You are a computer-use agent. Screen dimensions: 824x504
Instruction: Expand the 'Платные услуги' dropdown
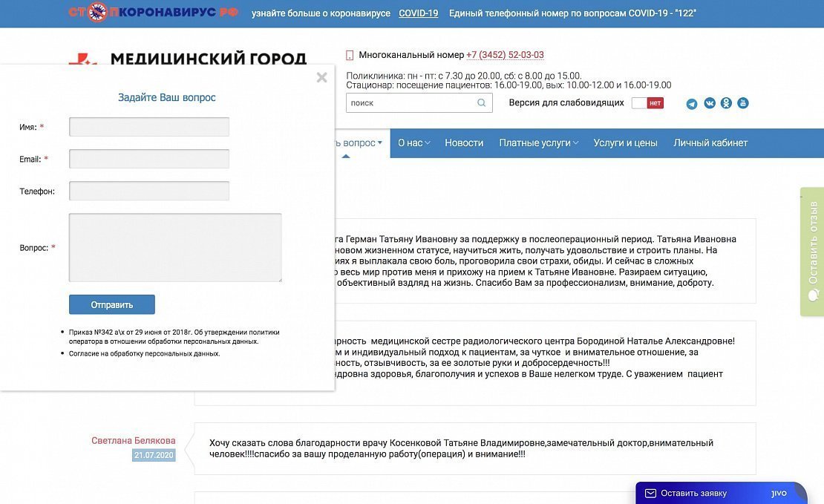point(538,143)
